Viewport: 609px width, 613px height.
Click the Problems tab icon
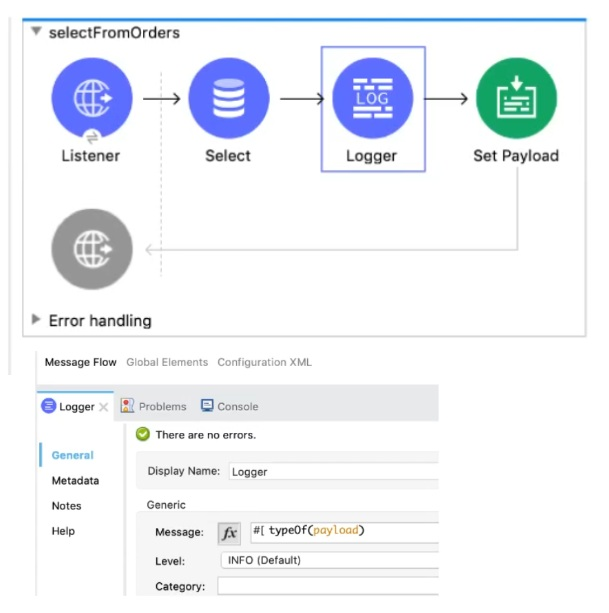pos(127,406)
